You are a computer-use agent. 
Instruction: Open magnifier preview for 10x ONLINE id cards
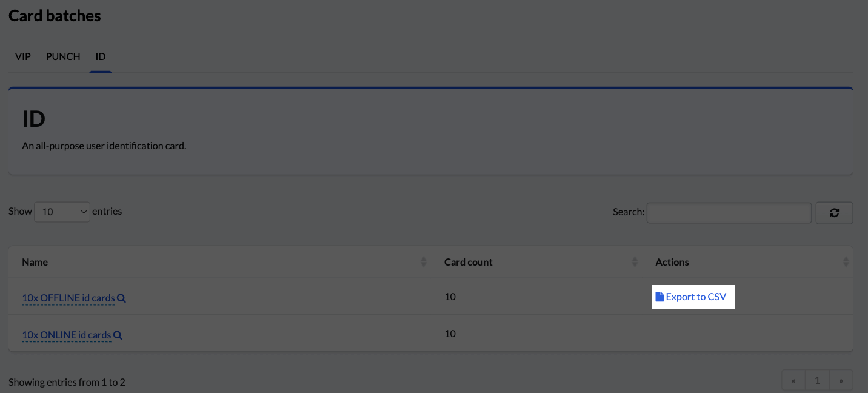[x=119, y=335]
